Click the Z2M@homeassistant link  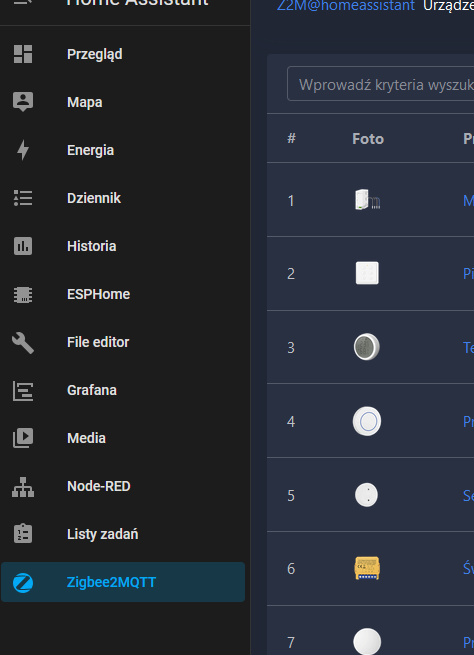pyautogui.click(x=345, y=6)
